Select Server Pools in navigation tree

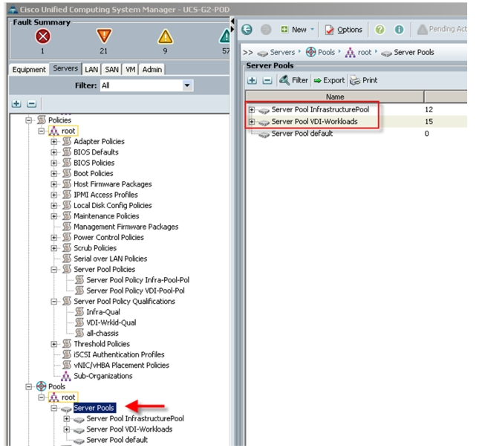click(94, 408)
